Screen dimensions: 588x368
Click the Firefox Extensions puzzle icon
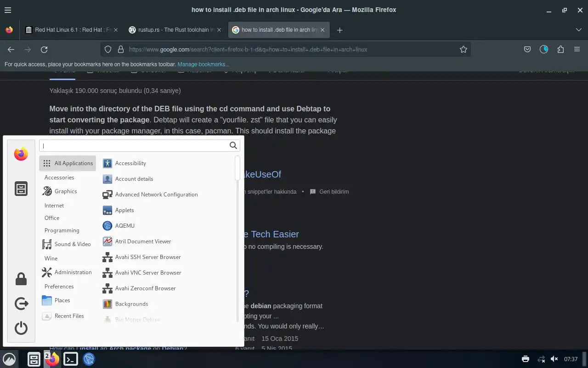(560, 49)
